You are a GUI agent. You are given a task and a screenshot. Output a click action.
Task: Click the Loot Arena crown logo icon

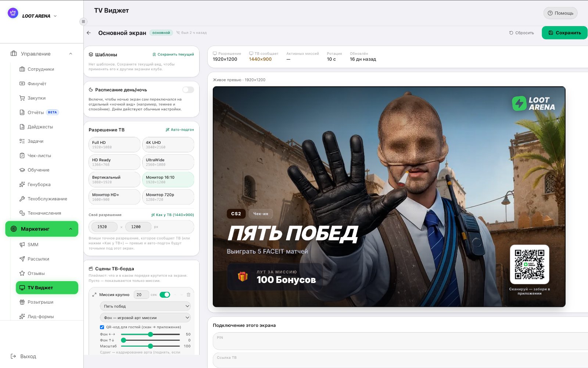pos(13,13)
